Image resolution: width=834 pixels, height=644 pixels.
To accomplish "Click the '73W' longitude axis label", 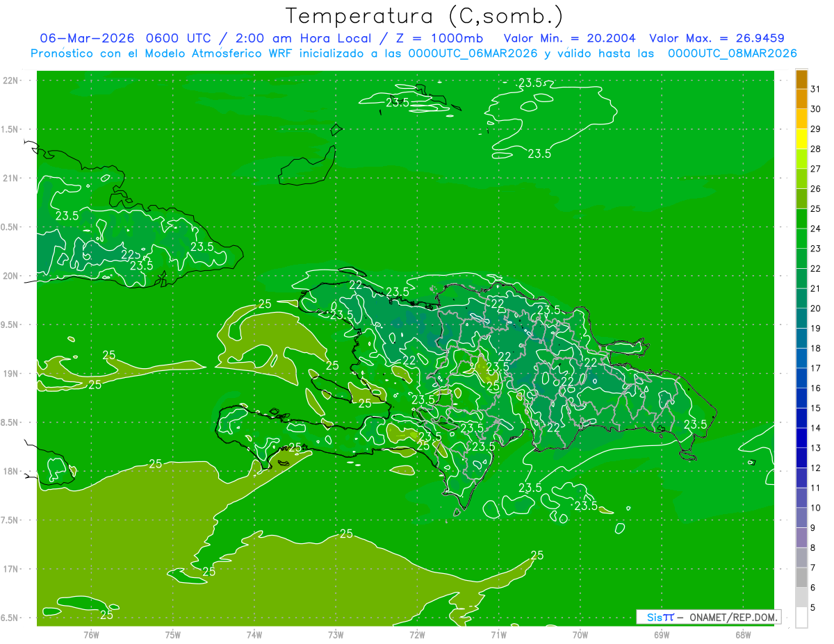I will tap(336, 635).
